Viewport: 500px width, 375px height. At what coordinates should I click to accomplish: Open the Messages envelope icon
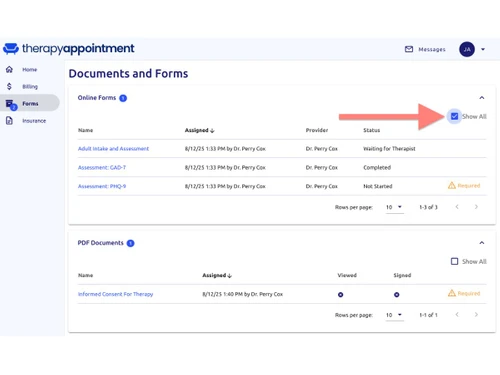tap(409, 49)
